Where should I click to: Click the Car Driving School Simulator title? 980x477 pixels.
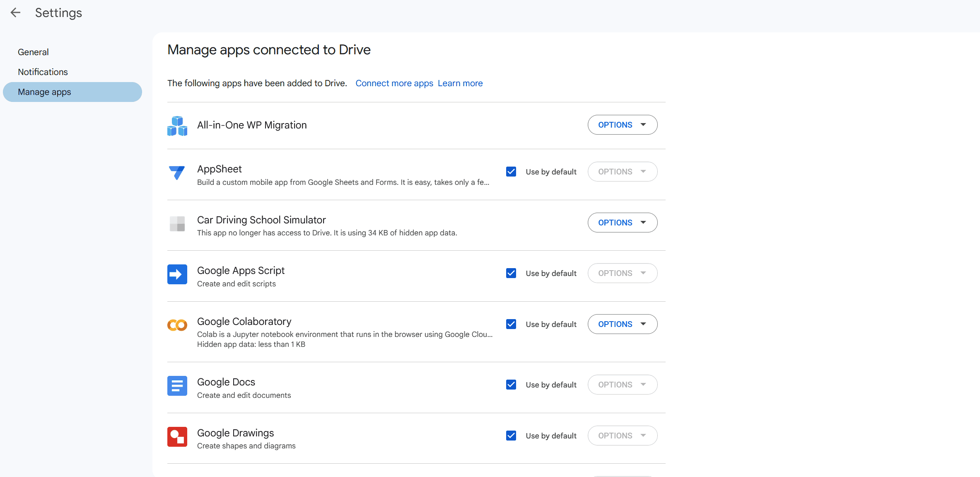[x=261, y=220]
